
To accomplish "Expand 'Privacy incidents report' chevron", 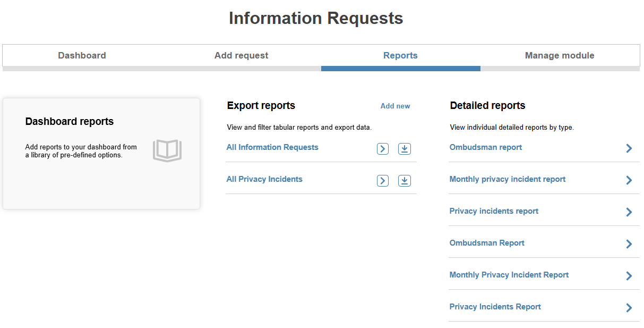I will pyautogui.click(x=629, y=212).
